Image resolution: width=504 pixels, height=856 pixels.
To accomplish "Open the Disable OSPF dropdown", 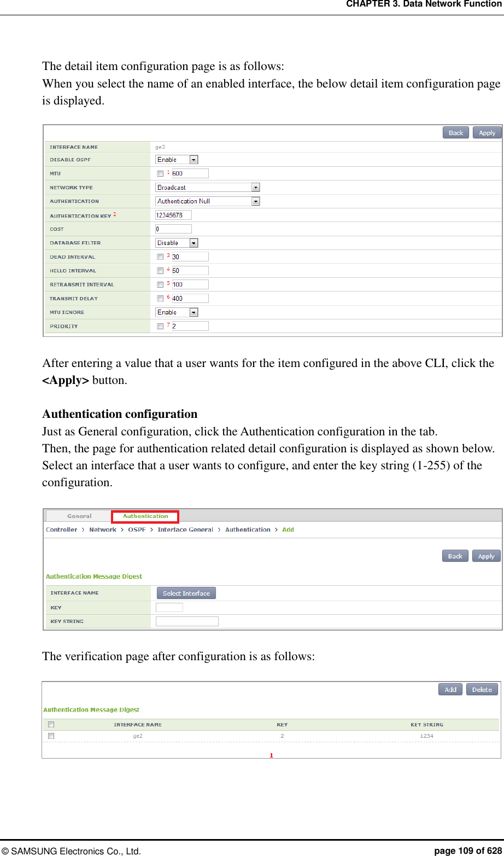I will (x=177, y=160).
